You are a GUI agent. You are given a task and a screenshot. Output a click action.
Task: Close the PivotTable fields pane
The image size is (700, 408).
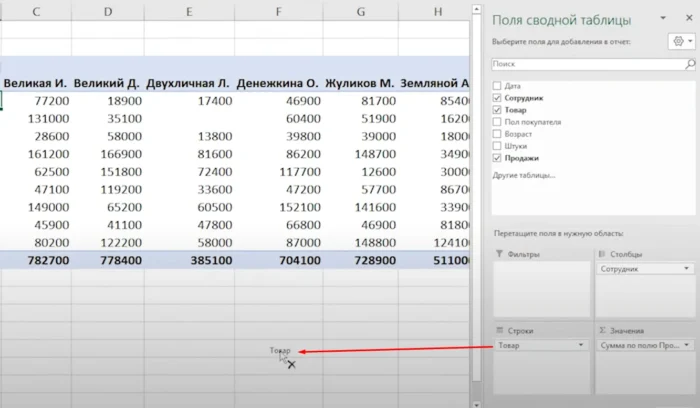688,19
